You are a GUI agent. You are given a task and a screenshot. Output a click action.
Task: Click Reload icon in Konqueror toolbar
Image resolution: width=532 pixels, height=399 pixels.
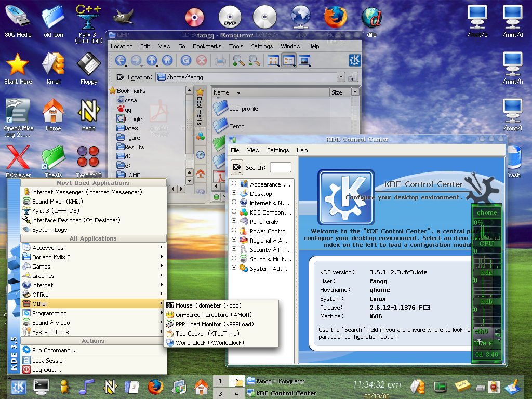tap(185, 60)
